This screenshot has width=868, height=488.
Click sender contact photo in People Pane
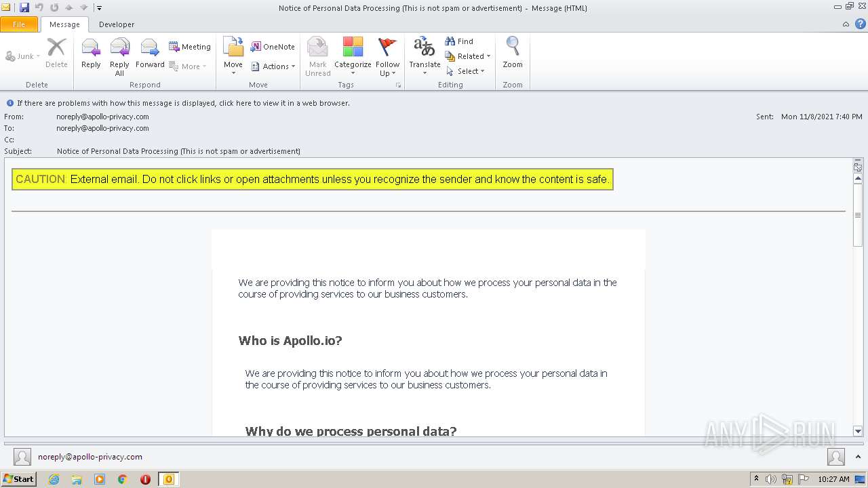click(x=22, y=457)
